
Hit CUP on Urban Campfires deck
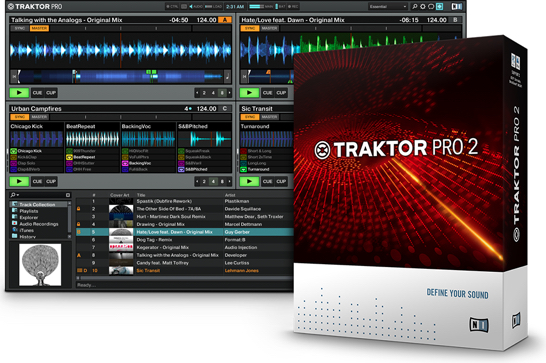coord(51,181)
